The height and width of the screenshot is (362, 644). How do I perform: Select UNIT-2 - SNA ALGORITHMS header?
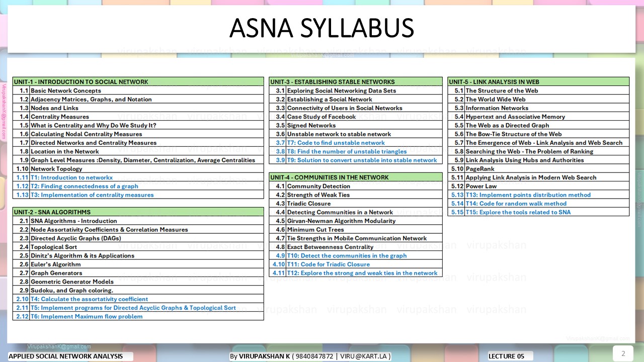click(138, 212)
